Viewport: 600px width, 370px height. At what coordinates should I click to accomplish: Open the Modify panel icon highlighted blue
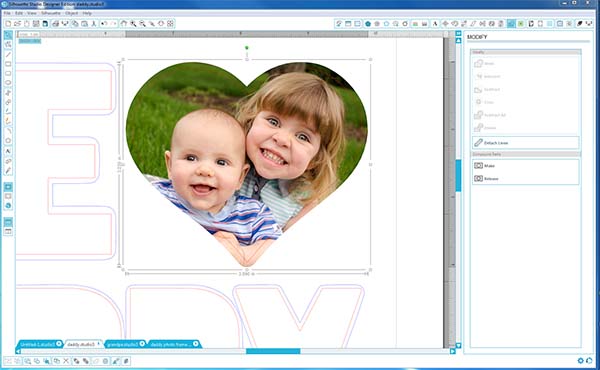pyautogui.click(x=511, y=24)
